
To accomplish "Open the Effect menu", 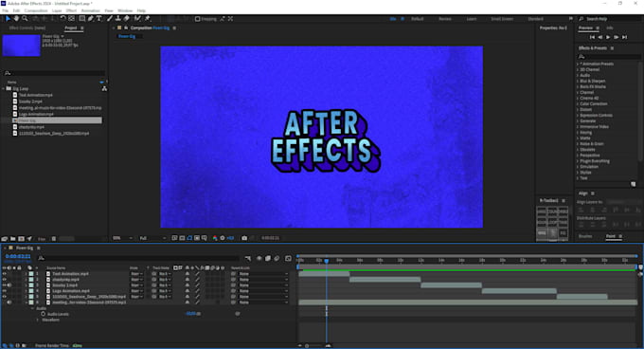I will [x=71, y=10].
